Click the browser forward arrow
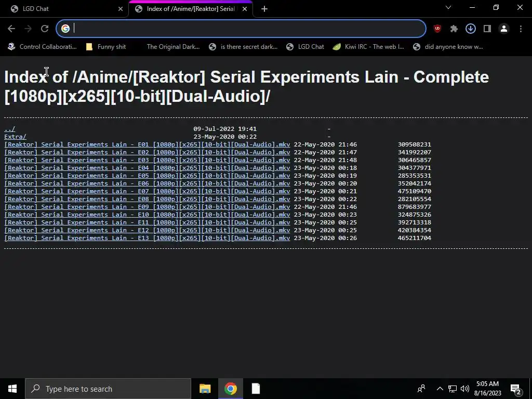The width and height of the screenshot is (532, 399). point(28,29)
